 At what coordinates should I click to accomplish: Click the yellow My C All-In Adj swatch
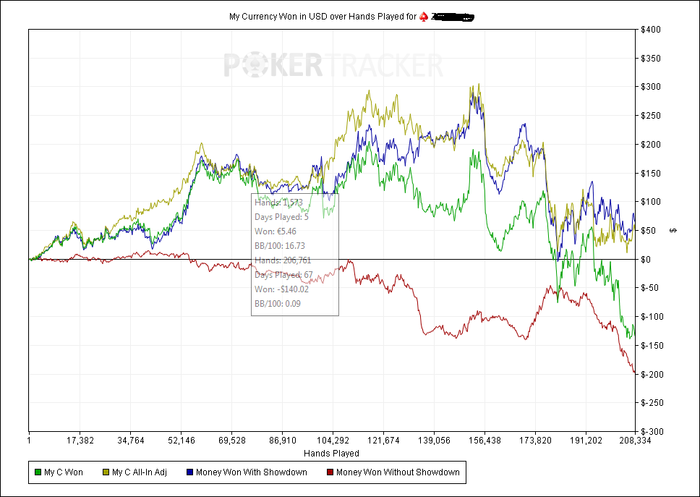[x=106, y=472]
